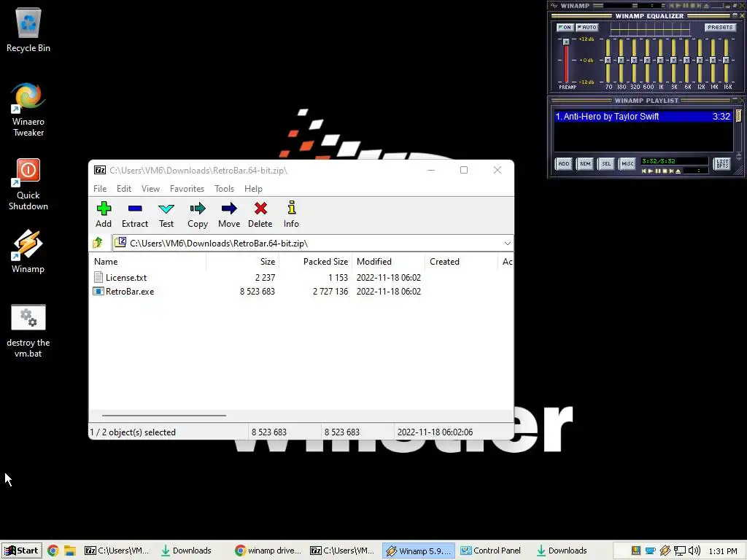This screenshot has height=560, width=747.
Task: Select the Winaero Tweaker desktop shortcut
Action: [28, 109]
